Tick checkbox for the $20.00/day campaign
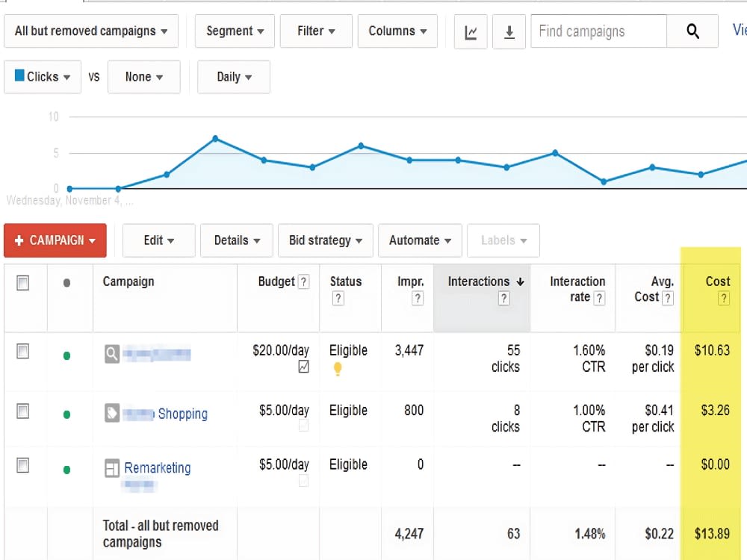Image resolution: width=747 pixels, height=560 pixels. pyautogui.click(x=23, y=352)
